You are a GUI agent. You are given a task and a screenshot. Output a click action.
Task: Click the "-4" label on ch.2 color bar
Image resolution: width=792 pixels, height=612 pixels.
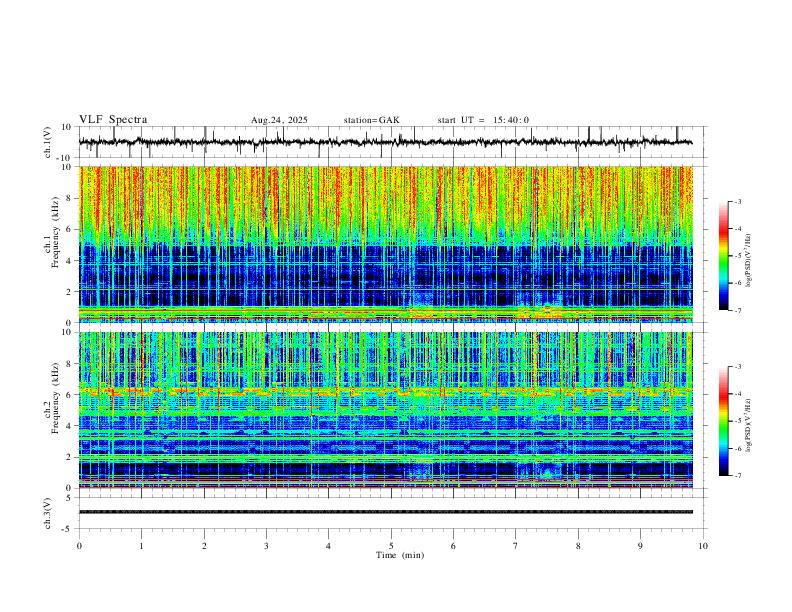[737, 394]
